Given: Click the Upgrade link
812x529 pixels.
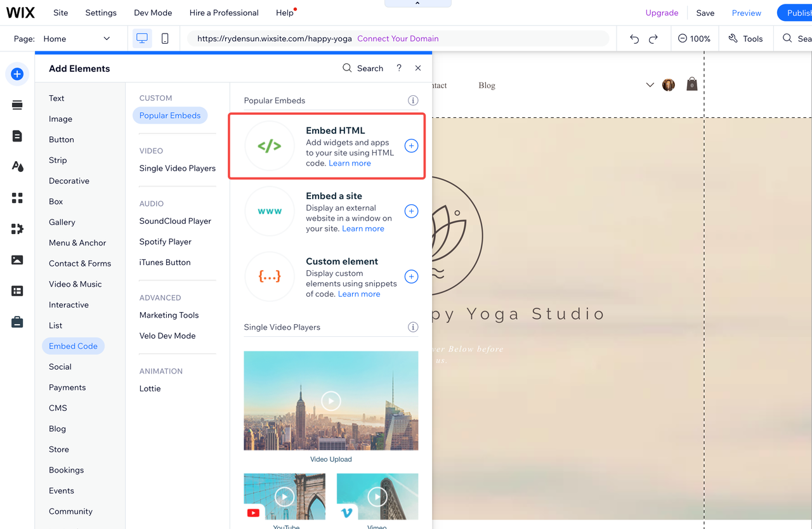Looking at the screenshot, I should tap(662, 13).
